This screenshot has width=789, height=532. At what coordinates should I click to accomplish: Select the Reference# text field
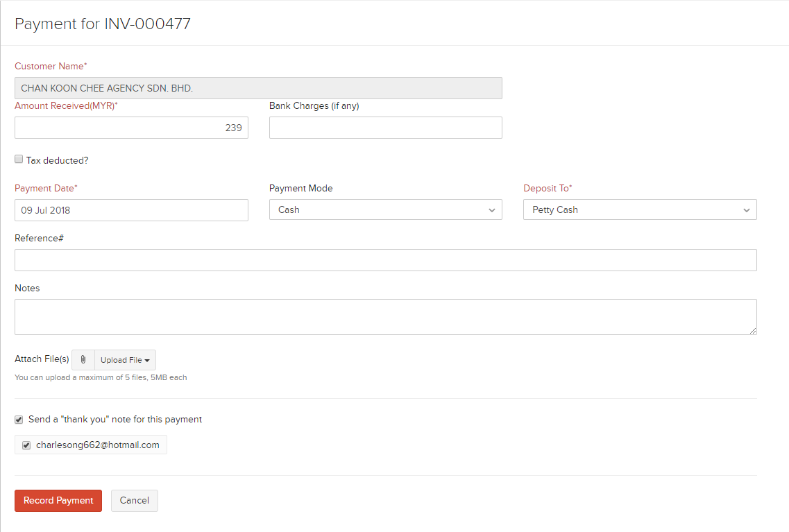(x=385, y=260)
